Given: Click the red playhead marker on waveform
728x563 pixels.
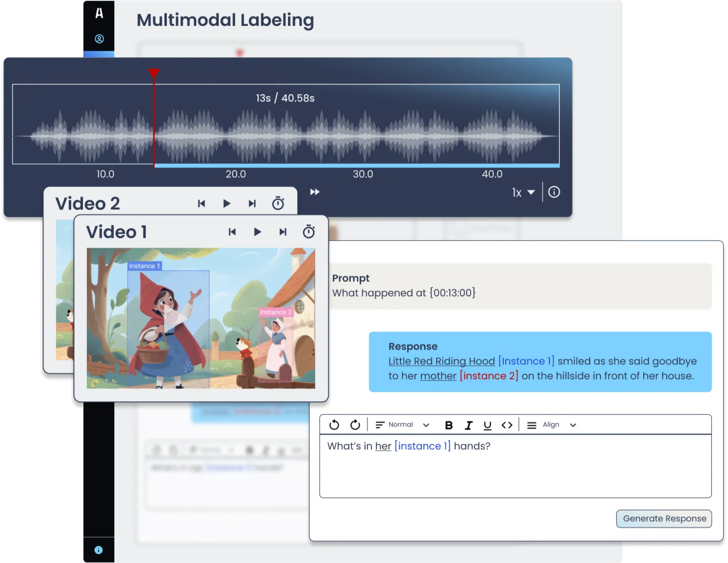Looking at the screenshot, I should [154, 74].
